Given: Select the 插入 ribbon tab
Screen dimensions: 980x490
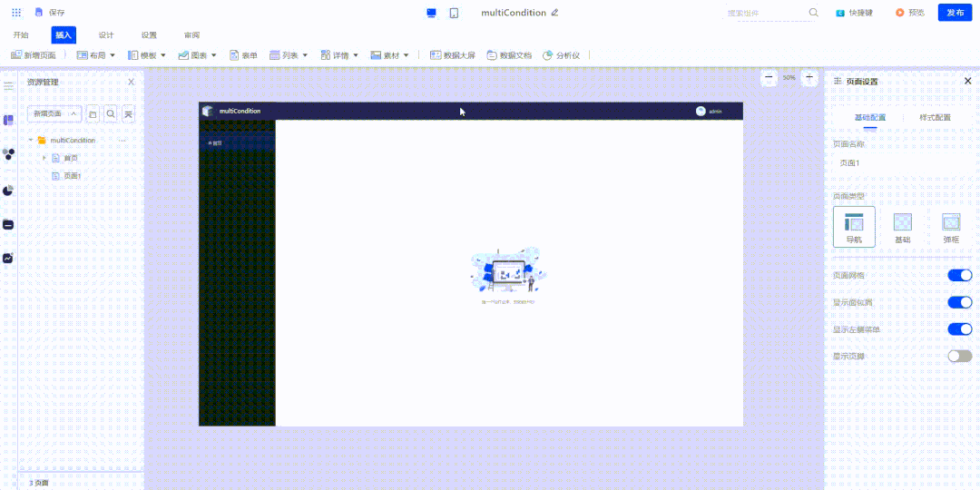Looking at the screenshot, I should click(64, 35).
